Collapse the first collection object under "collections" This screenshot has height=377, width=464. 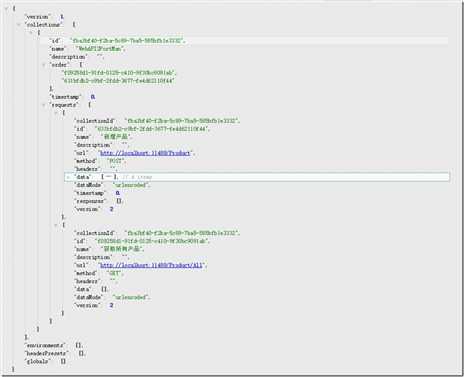point(31,33)
